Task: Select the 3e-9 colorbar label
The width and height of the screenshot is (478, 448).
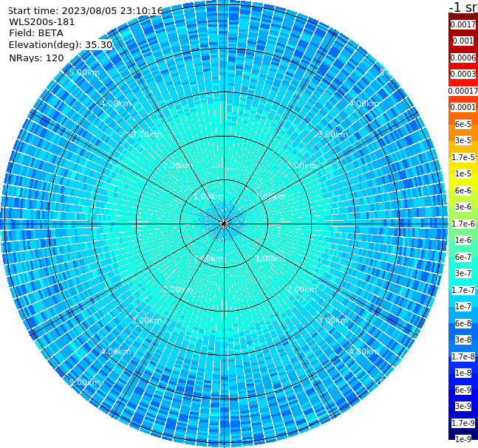Action: (463, 406)
